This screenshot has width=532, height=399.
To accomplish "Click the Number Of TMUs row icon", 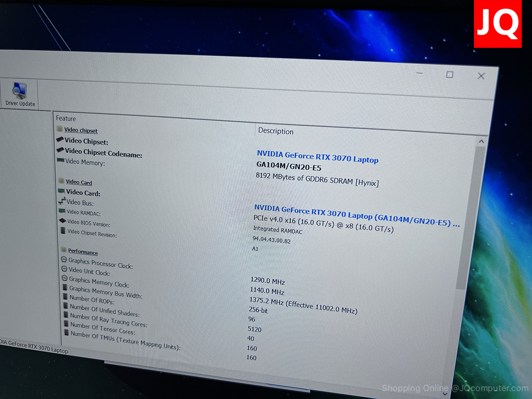I will point(67,333).
